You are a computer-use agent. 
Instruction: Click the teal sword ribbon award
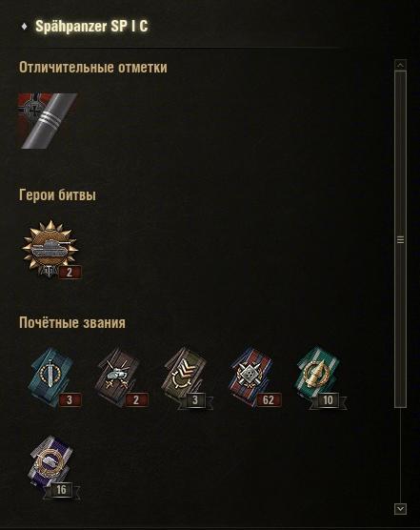coord(51,377)
